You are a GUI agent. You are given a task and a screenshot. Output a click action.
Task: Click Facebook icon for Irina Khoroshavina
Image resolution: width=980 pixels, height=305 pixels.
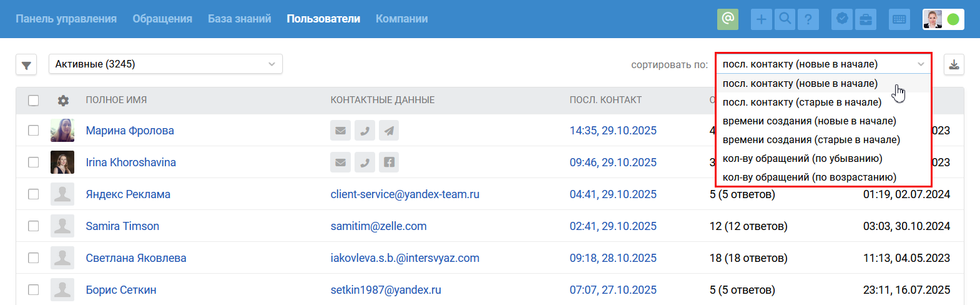pos(389,162)
